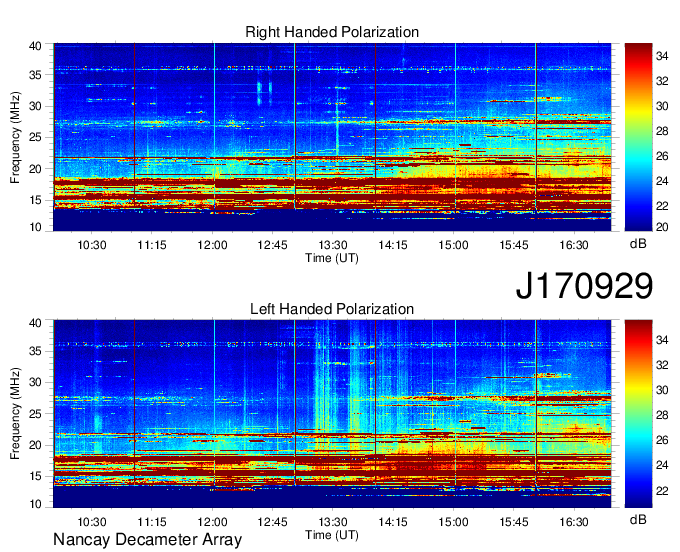
Task: Click the 11:15 time tick on Right Handed plot
Action: click(x=152, y=245)
